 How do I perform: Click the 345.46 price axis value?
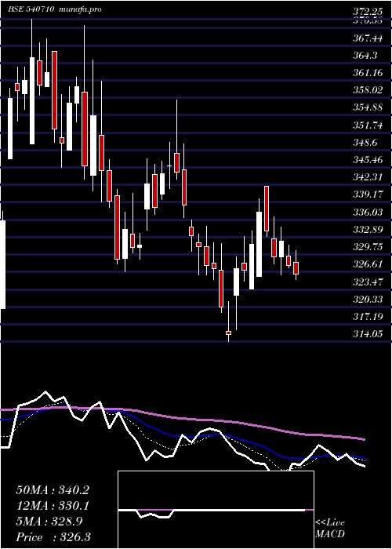[368, 160]
